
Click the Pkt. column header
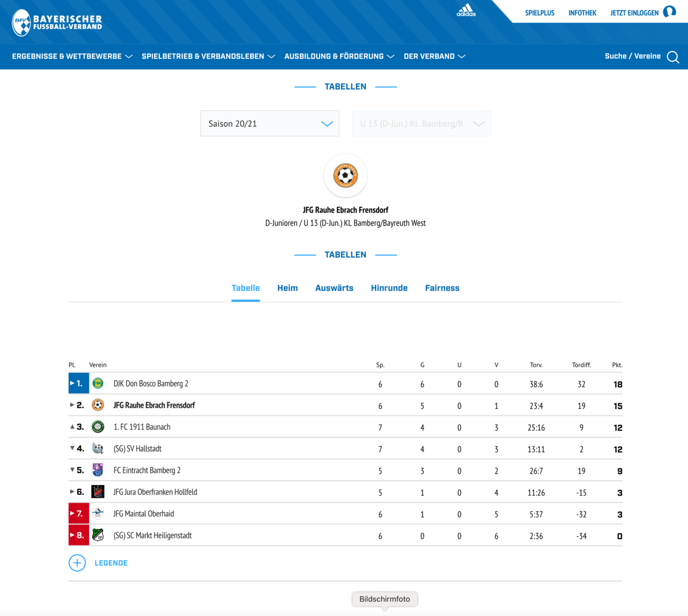coord(617,365)
